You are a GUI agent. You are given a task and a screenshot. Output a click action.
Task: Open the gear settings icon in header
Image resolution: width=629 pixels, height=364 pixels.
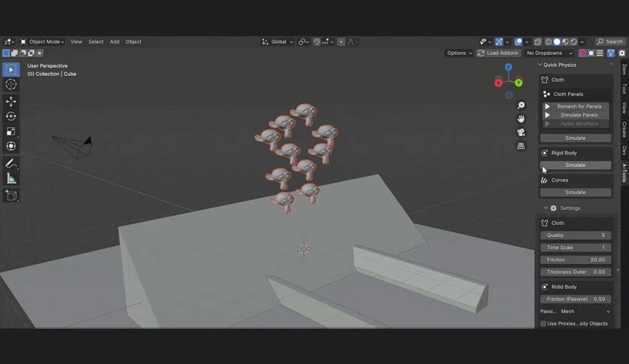(x=621, y=53)
